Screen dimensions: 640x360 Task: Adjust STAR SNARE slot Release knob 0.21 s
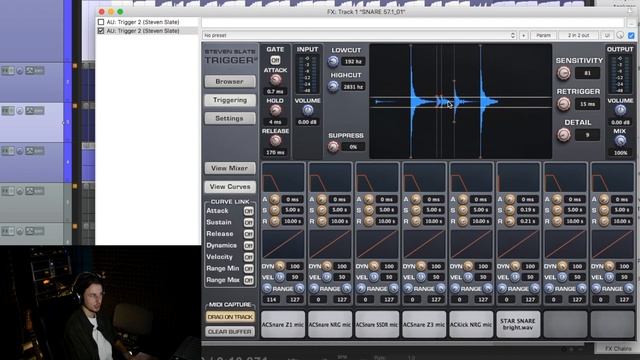(x=510, y=221)
